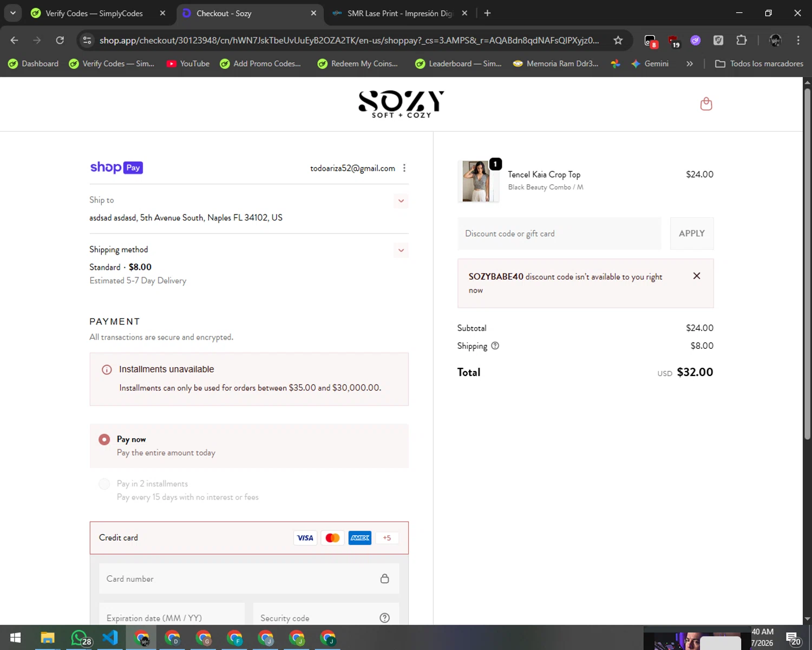
Task: Click the page vertical scrollbar
Action: (x=807, y=264)
